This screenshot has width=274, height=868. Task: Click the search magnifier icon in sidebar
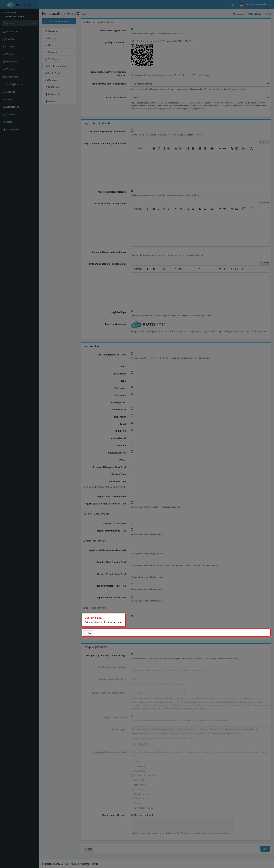coord(34,23)
